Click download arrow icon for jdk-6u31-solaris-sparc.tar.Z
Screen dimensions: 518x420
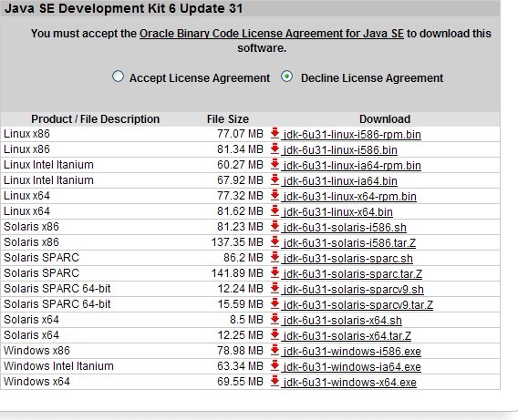(275, 272)
